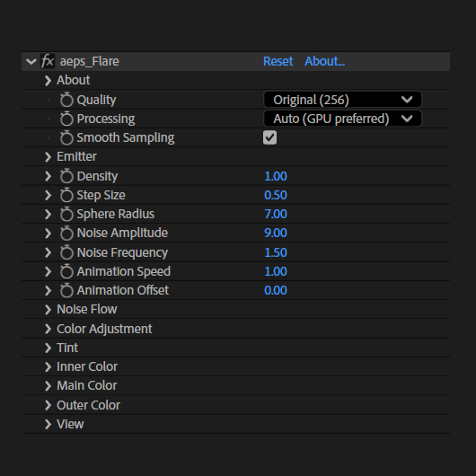The height and width of the screenshot is (476, 476).
Task: Expand the Noise Flow group
Action: click(48, 310)
